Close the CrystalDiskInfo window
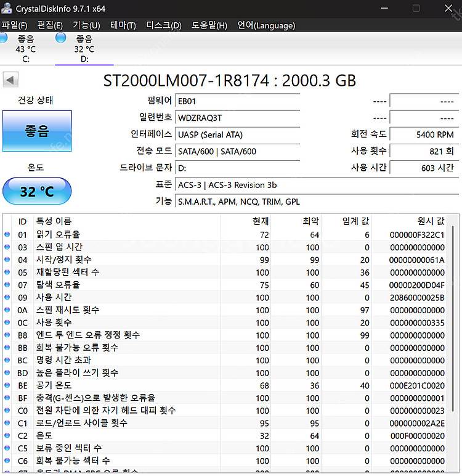The width and height of the screenshot is (462, 476). pyautogui.click(x=448, y=8)
